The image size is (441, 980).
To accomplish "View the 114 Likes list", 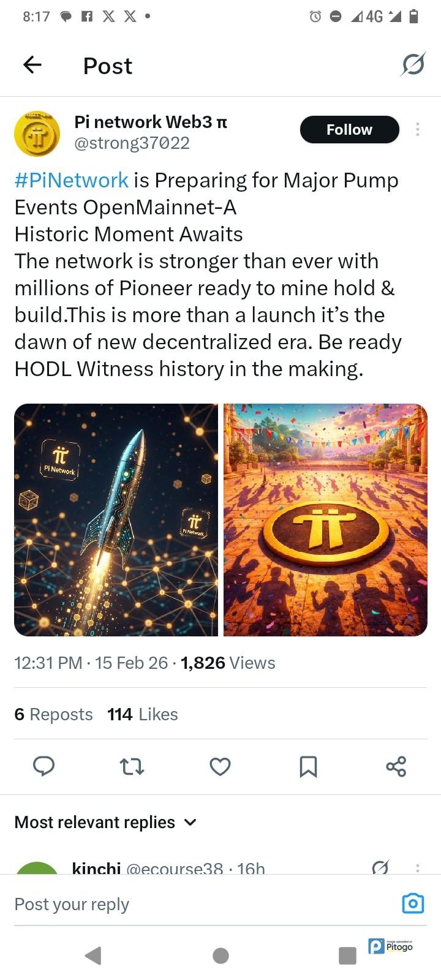I will coord(143,714).
